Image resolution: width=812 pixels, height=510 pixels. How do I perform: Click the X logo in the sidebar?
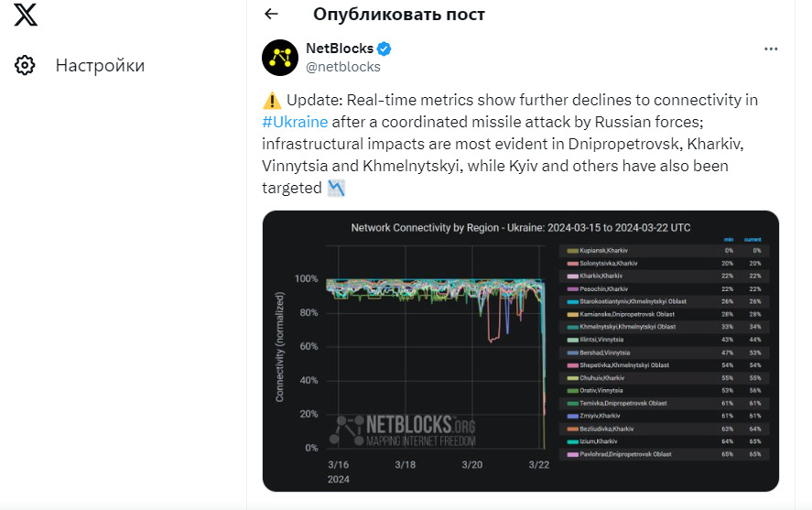pyautogui.click(x=26, y=15)
